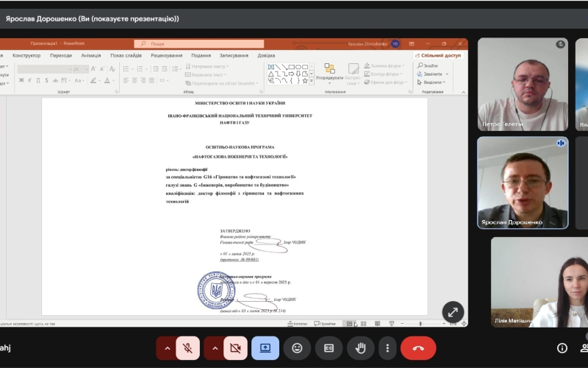
Task: Raise hand in the meeting
Action: coord(360,348)
